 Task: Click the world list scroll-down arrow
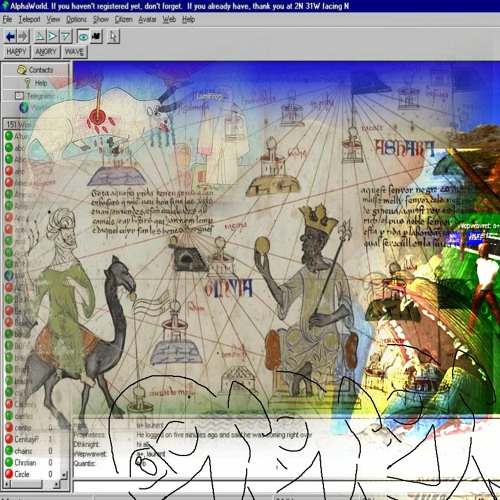point(65,474)
